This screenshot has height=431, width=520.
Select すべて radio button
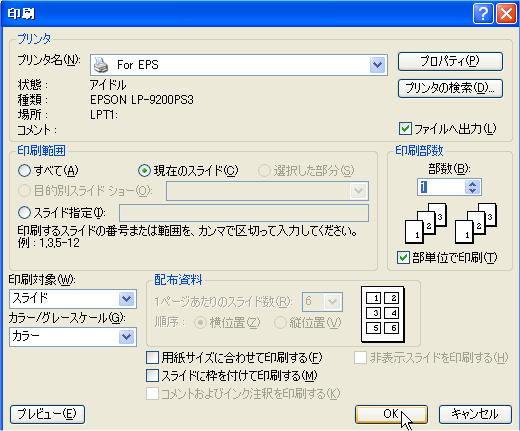tap(24, 171)
